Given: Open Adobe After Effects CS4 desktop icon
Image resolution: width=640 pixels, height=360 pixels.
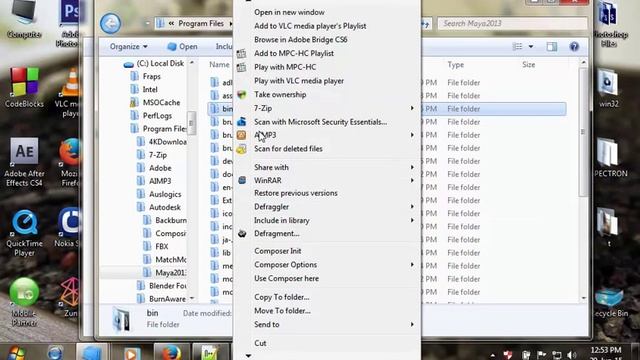Looking at the screenshot, I should click(x=24, y=162).
